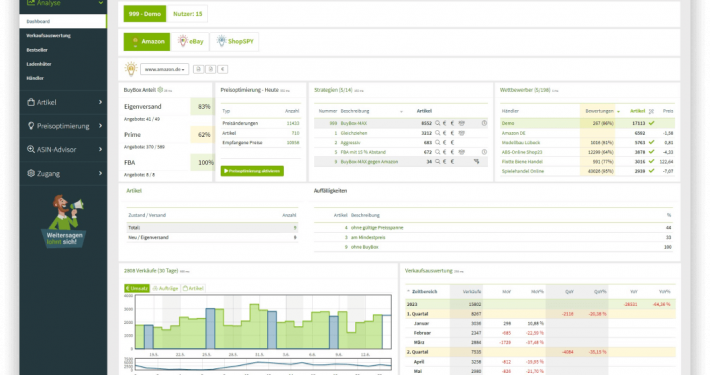Click the magnifier icon in BuyBox-MAX row
Screen dimensions: 710x375
437,123
